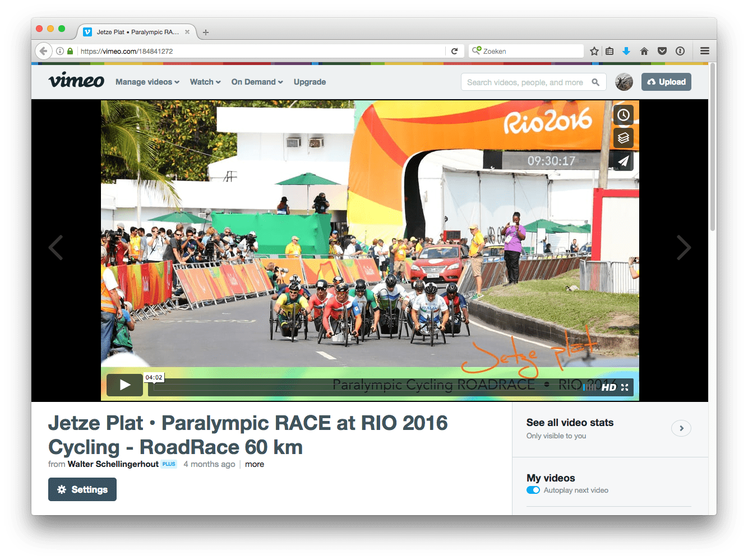The width and height of the screenshot is (748, 560).
Task: Reload the page
Action: (x=455, y=51)
